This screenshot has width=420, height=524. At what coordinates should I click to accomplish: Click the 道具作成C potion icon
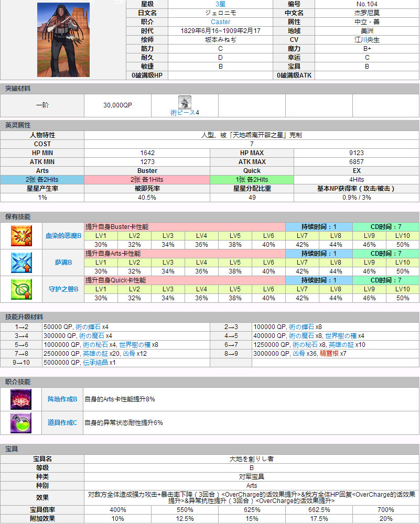coord(21,423)
